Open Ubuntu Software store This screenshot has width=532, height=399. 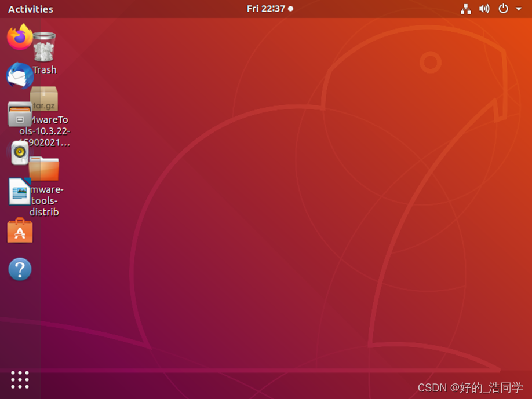[20, 230]
